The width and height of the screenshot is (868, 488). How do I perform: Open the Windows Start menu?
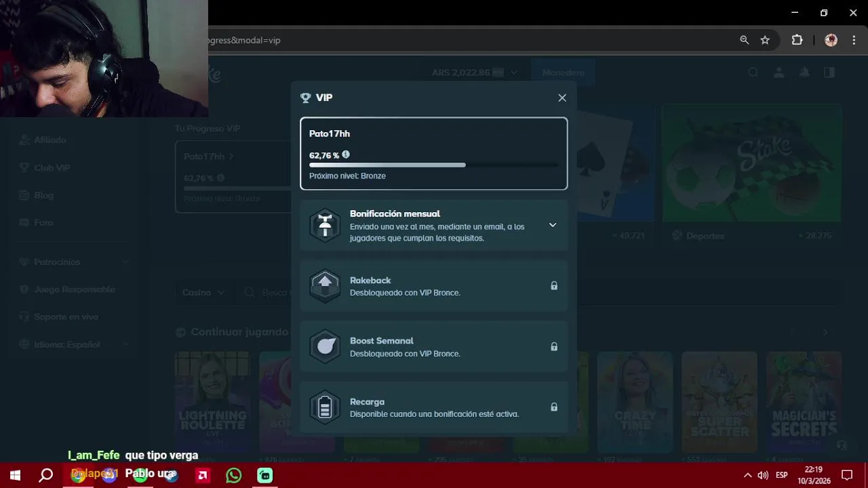[x=15, y=475]
